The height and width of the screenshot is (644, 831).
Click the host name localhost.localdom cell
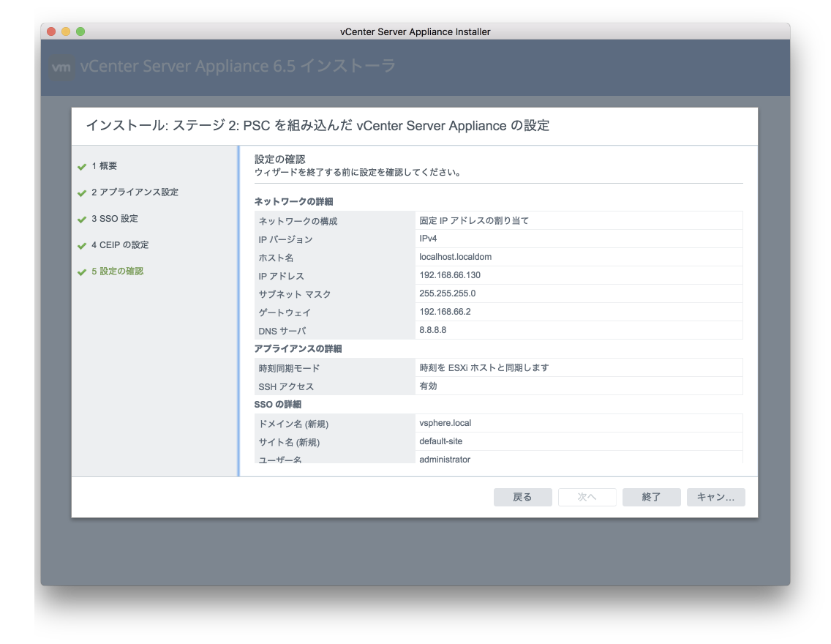pos(455,257)
